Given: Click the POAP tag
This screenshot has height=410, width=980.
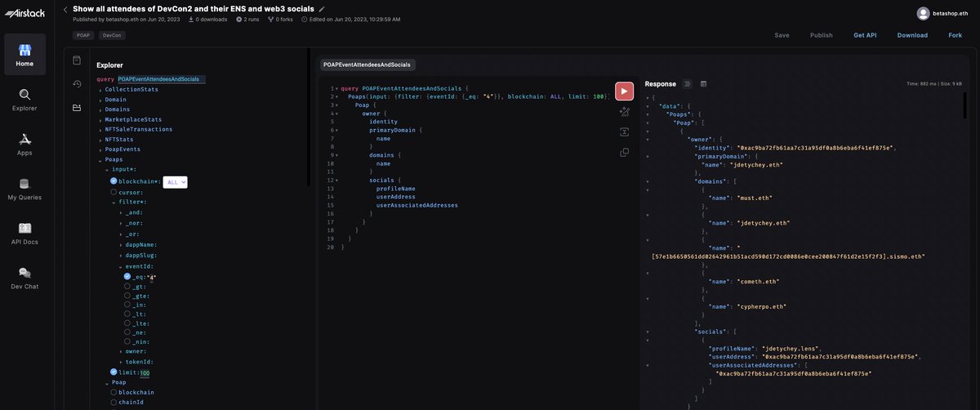Looking at the screenshot, I should pos(83,36).
